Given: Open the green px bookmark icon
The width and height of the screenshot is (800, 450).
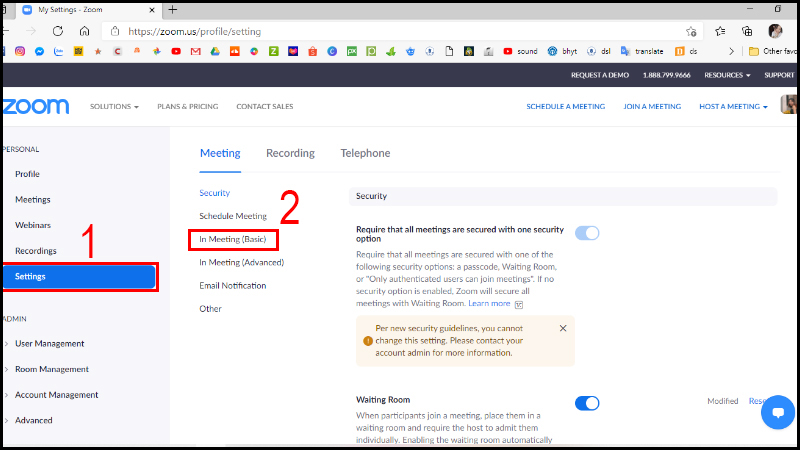Looking at the screenshot, I should [x=352, y=51].
